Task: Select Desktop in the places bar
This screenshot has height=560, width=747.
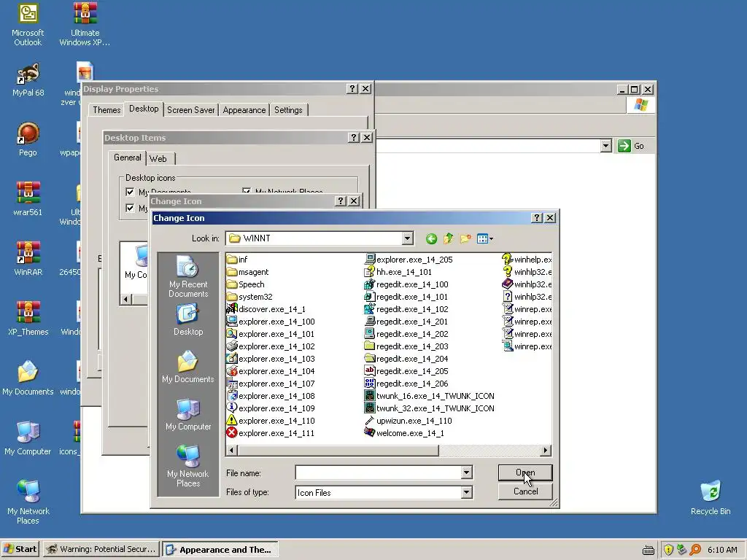Action: point(188,319)
